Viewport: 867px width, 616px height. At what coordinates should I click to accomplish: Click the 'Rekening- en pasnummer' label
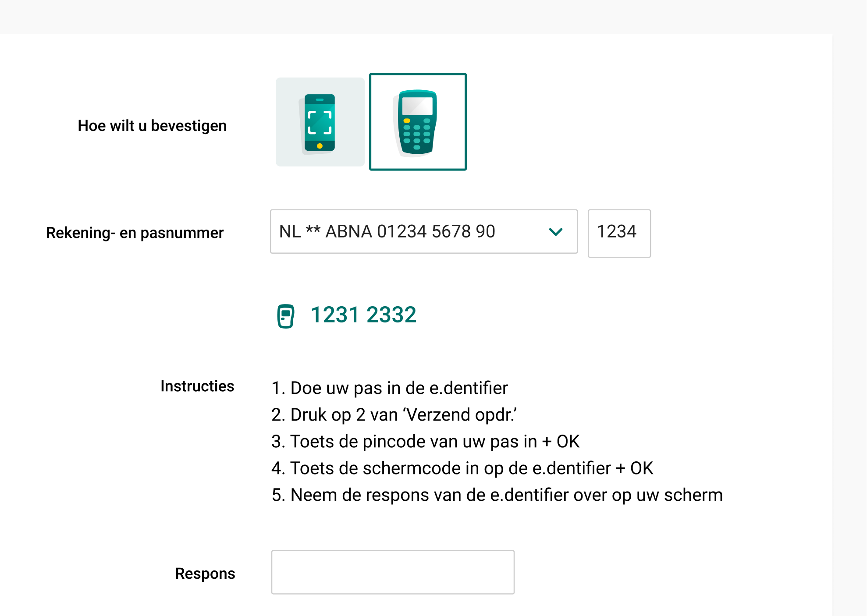point(135,233)
